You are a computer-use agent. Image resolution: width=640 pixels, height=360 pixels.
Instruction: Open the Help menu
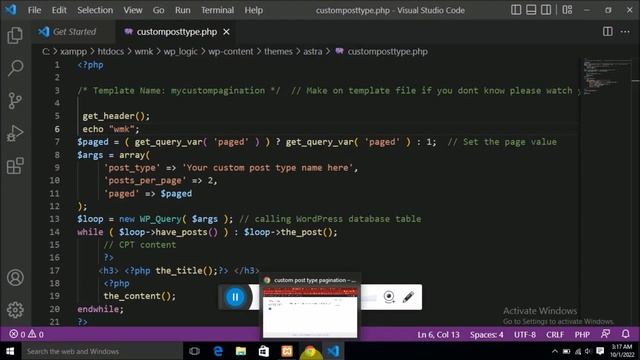[x=253, y=10]
